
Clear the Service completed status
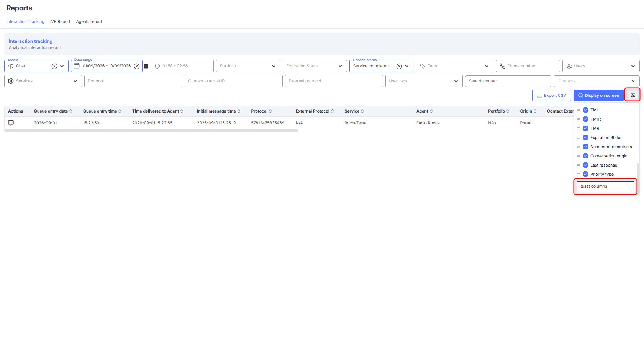point(399,66)
